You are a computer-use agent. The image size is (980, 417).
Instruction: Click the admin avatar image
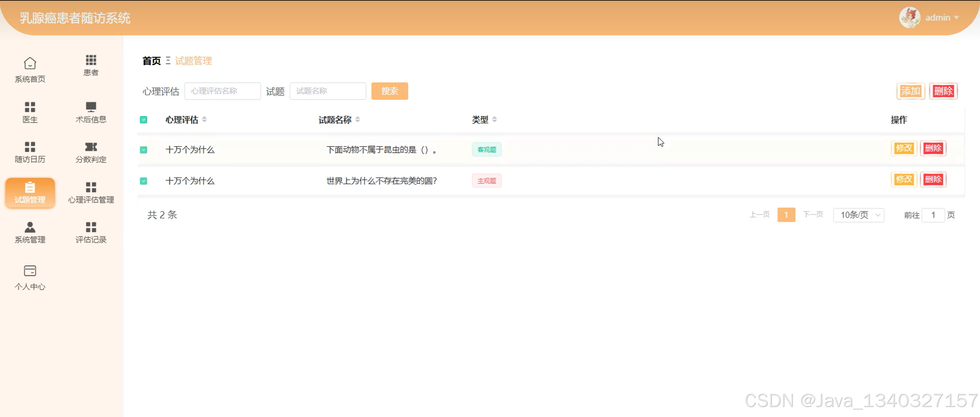pyautogui.click(x=909, y=18)
